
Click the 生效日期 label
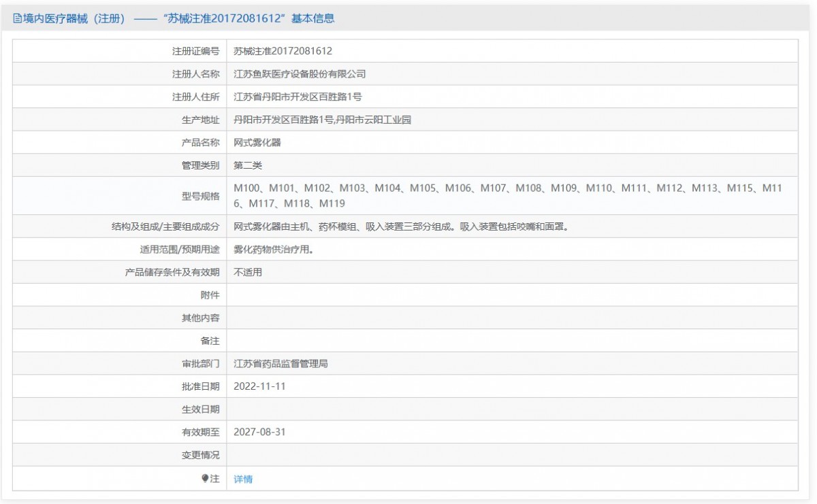click(x=201, y=409)
